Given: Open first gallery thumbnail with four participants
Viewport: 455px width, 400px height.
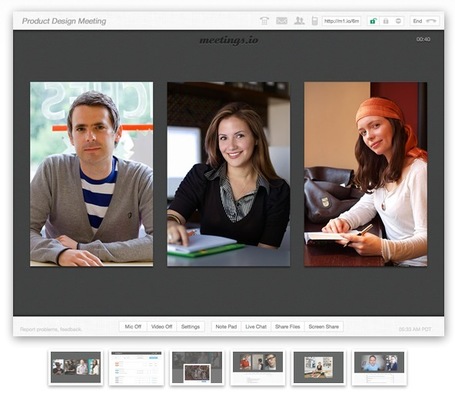Looking at the screenshot, I should click(x=76, y=367).
